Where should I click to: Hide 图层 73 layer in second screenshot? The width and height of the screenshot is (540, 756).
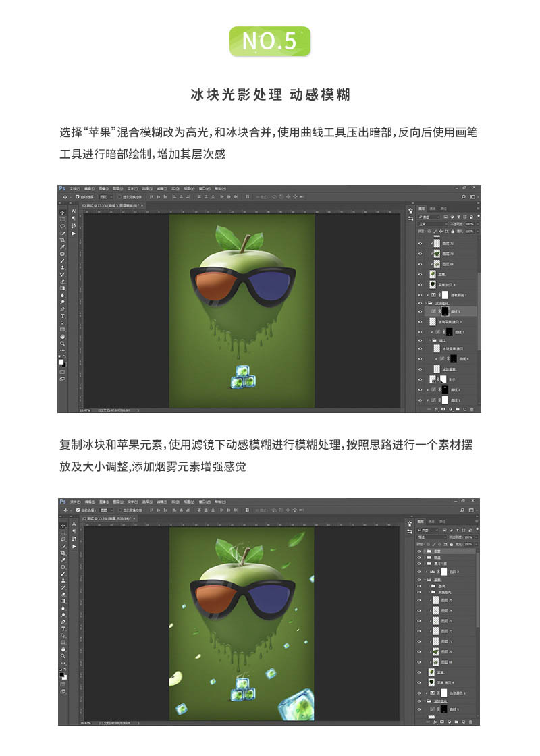(419, 620)
